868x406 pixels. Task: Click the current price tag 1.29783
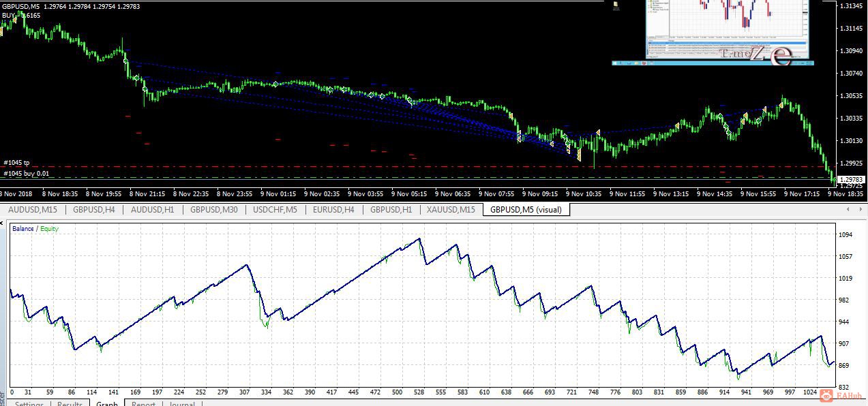[x=852, y=179]
